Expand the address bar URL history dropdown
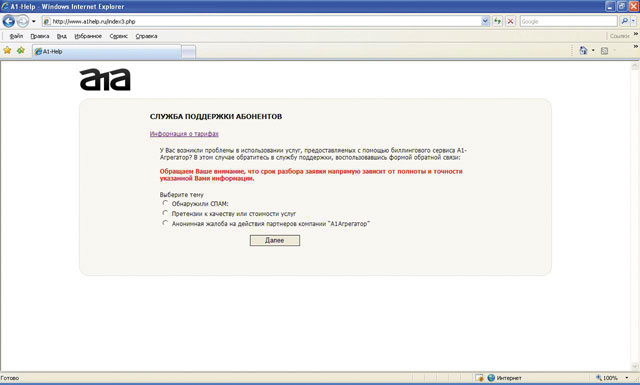This screenshot has height=385, width=640. tap(485, 21)
